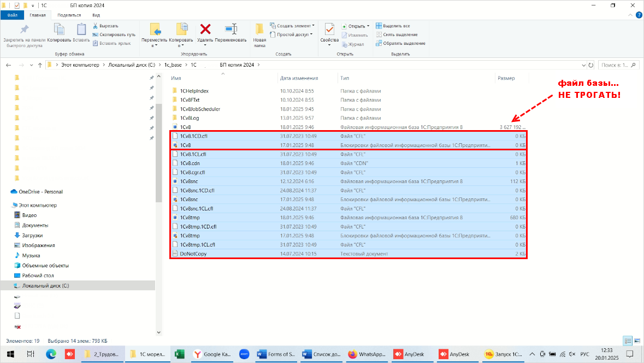Screen dimensions: 644x363
Task: Open Zoom from the taskbar
Action: (x=244, y=354)
